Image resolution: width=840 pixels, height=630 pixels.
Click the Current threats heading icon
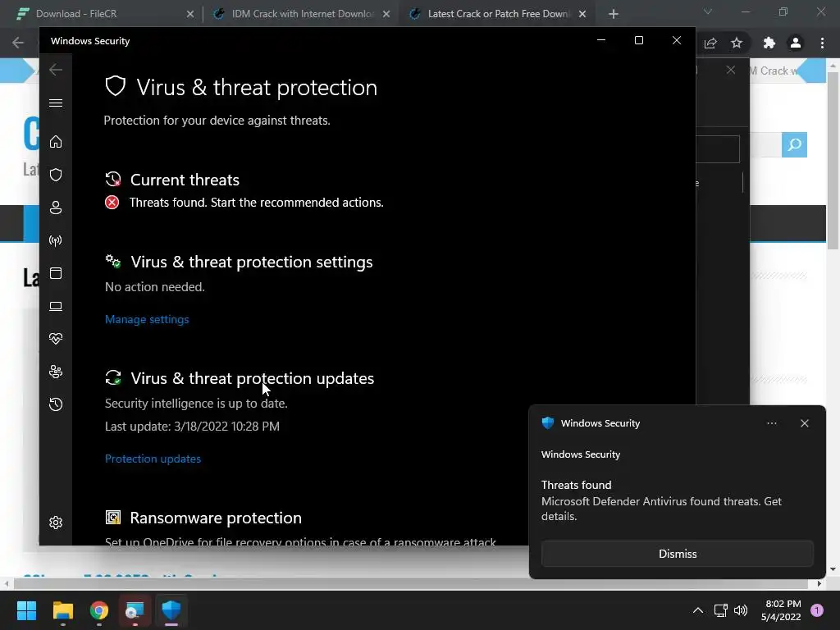click(113, 180)
